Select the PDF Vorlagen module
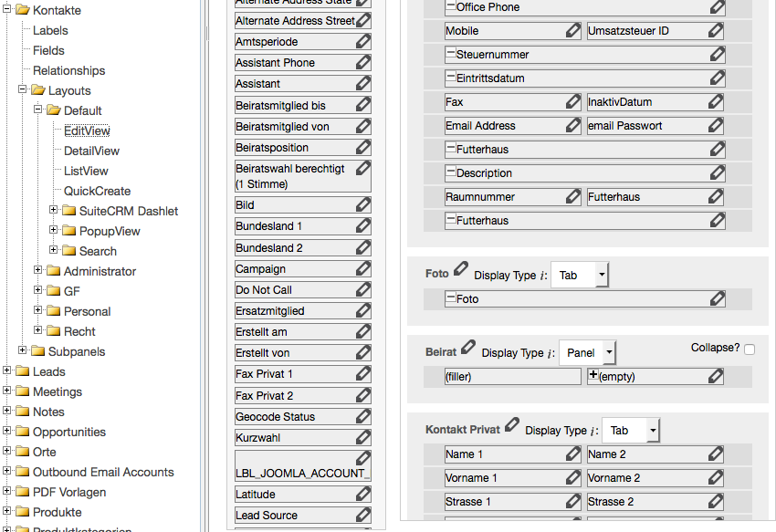Screen dimensions: 776x532 tap(69, 493)
